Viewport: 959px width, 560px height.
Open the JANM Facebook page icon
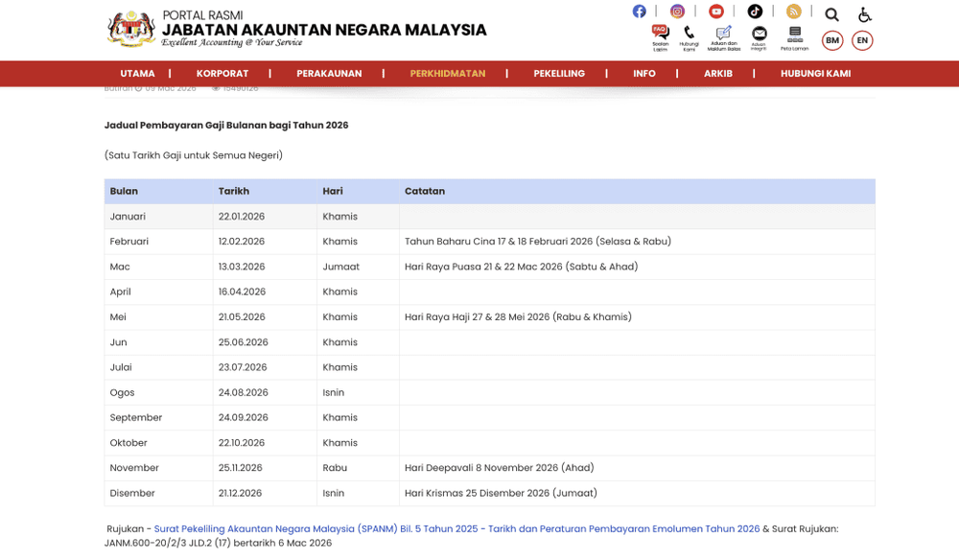(639, 12)
